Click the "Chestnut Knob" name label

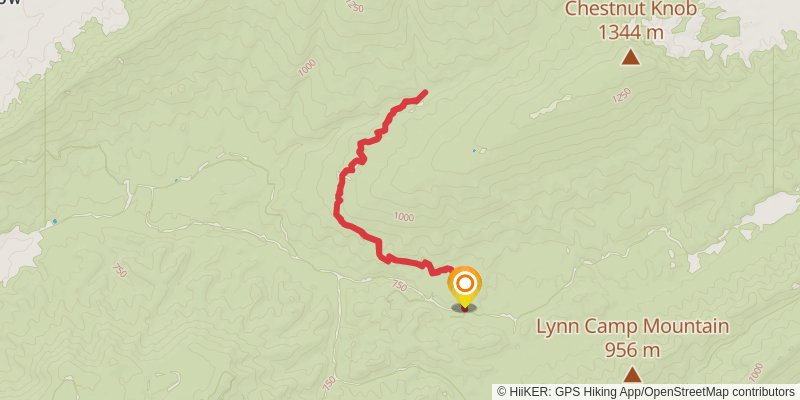point(631,9)
